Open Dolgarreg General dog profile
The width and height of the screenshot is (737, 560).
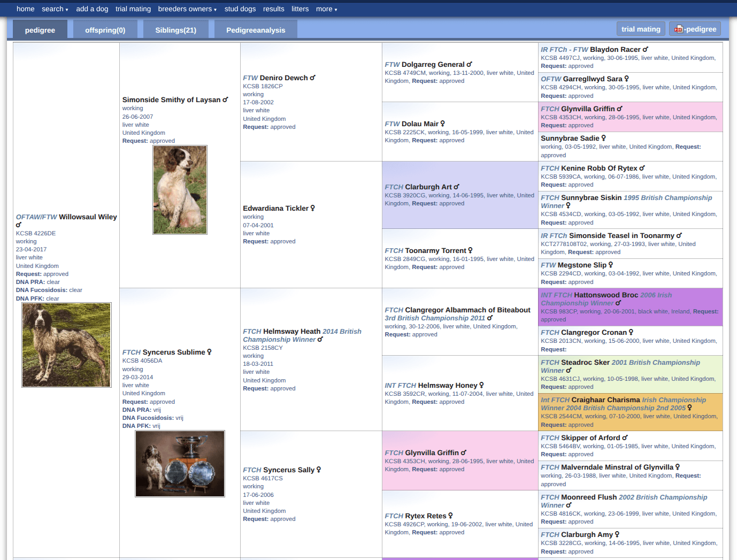click(433, 64)
